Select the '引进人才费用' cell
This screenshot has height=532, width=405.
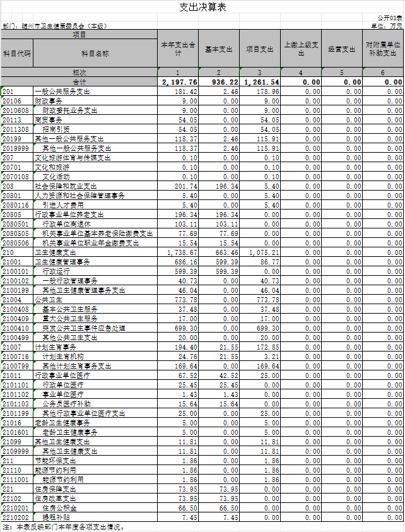click(63, 205)
